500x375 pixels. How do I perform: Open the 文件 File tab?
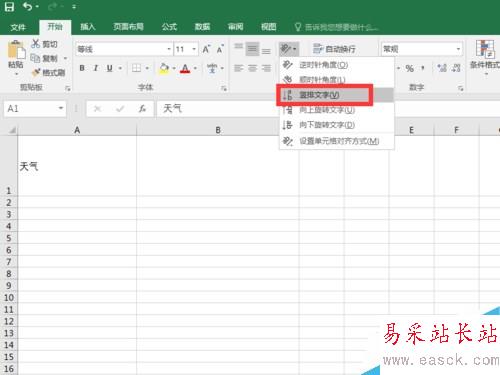pos(18,27)
